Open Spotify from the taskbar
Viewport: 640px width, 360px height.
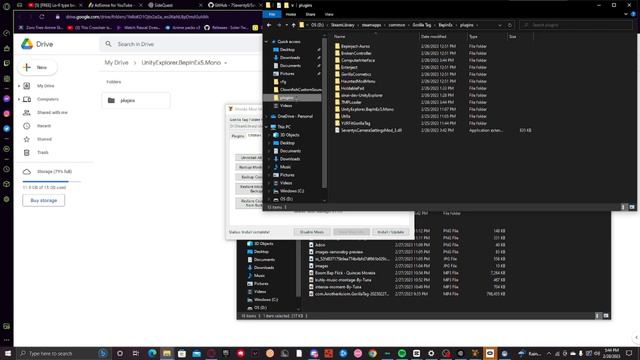402,353
